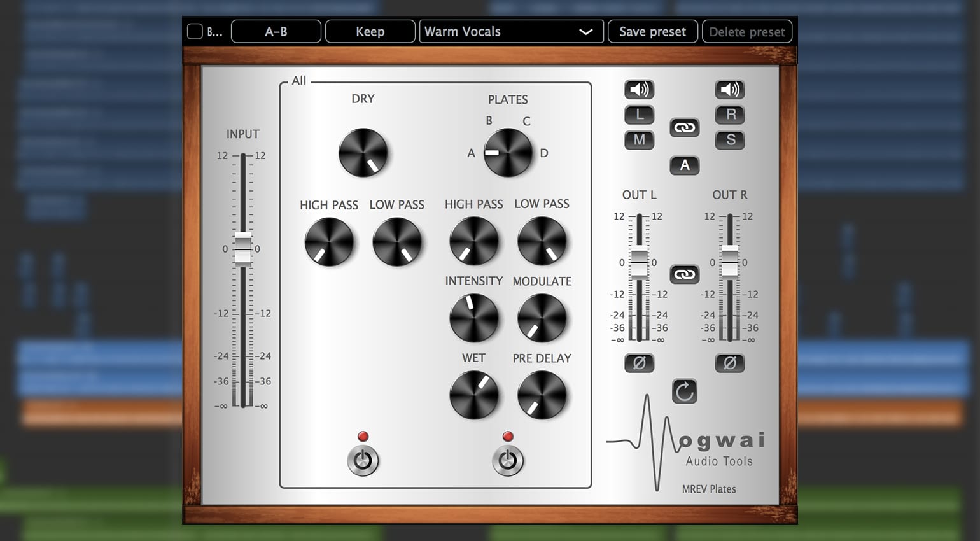Enable right-channel monitoring with the R button
This screenshot has height=541, width=980.
pyautogui.click(x=730, y=115)
